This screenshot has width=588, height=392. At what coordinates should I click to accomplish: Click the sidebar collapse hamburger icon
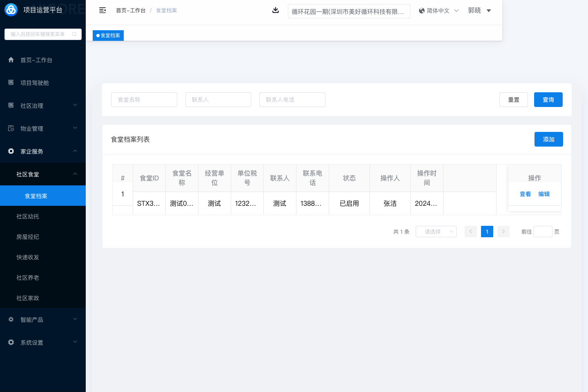(x=102, y=10)
